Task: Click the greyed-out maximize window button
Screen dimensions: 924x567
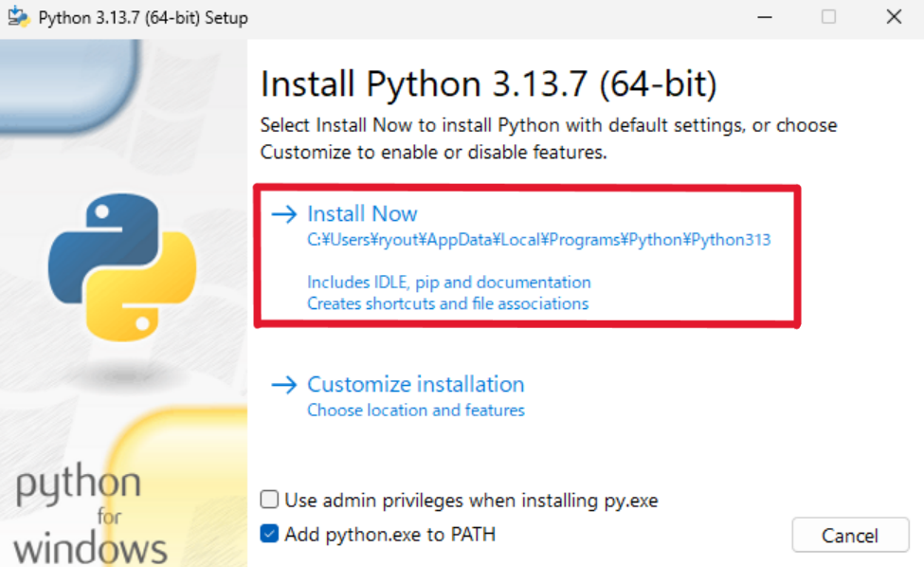Action: (x=829, y=17)
